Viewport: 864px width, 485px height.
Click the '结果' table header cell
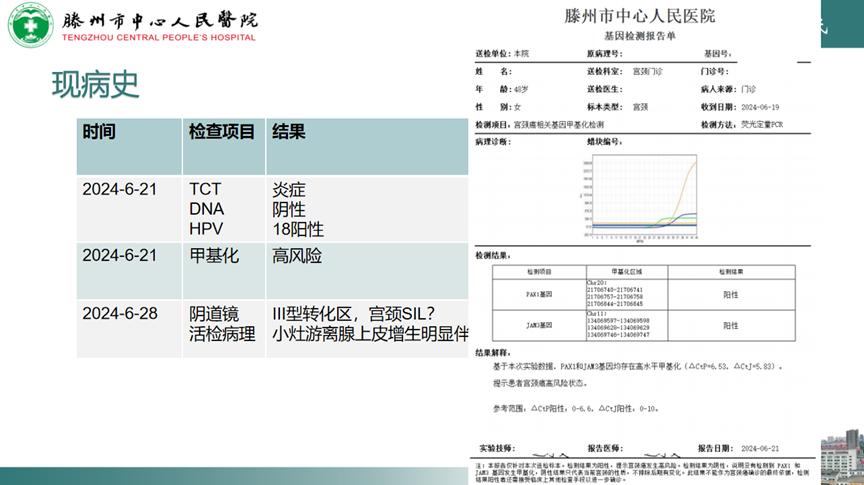tap(367, 147)
